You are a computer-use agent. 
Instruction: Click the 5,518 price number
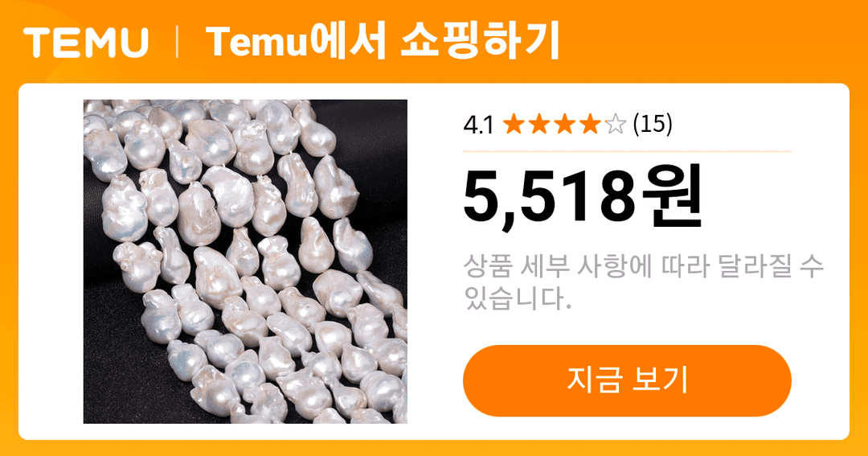pyautogui.click(x=550, y=197)
